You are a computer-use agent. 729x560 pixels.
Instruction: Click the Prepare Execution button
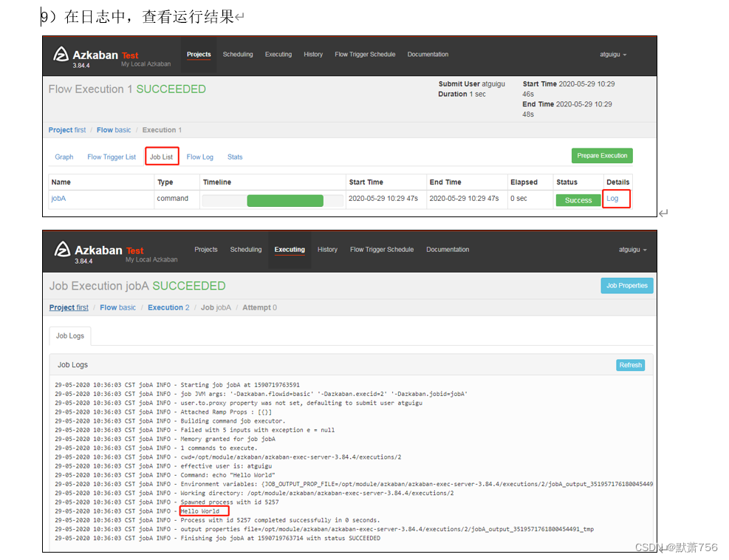[602, 156]
